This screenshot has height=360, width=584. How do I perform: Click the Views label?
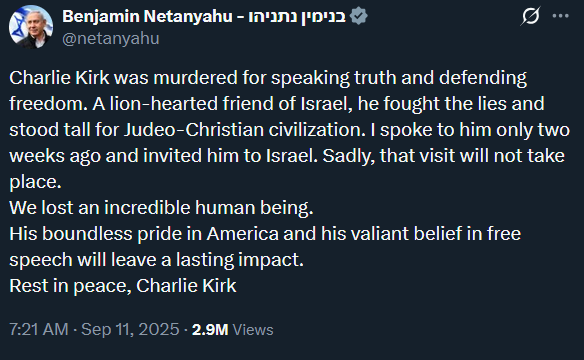(253, 330)
